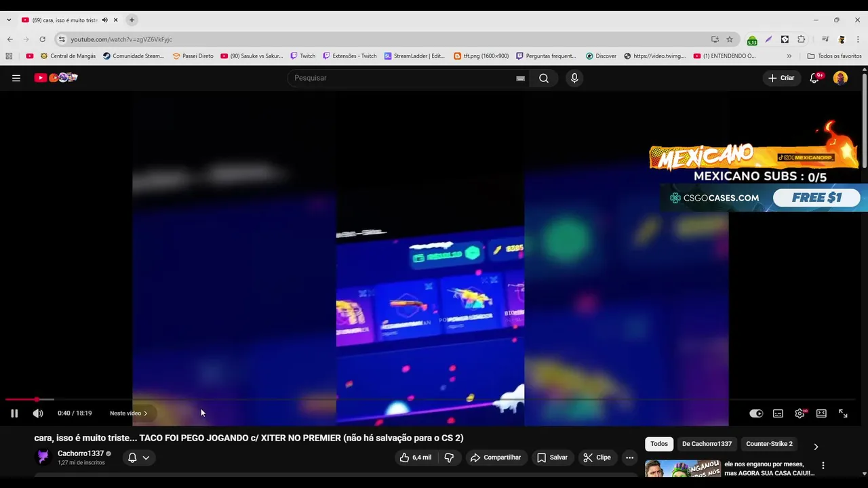Viewport: 868px width, 488px height.
Task: Open more actions ellipsis below video
Action: pos(629,457)
